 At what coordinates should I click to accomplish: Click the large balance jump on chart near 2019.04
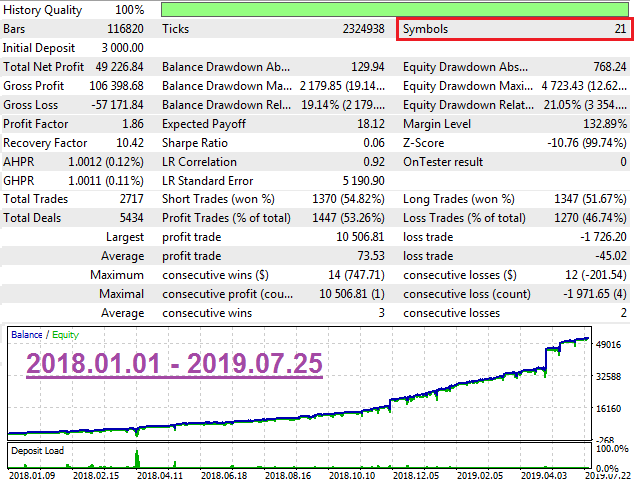point(545,359)
